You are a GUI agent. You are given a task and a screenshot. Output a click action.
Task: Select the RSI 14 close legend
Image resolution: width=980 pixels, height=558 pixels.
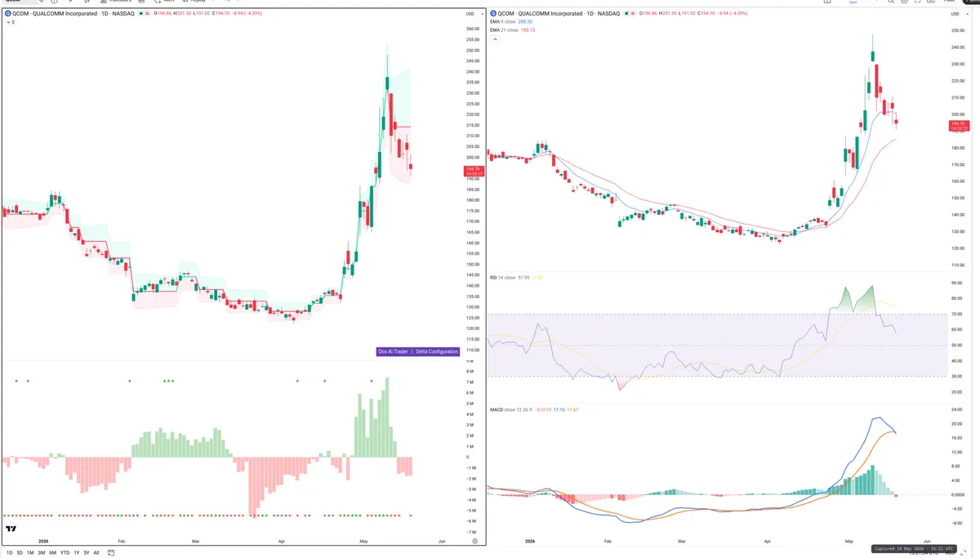pyautogui.click(x=502, y=278)
